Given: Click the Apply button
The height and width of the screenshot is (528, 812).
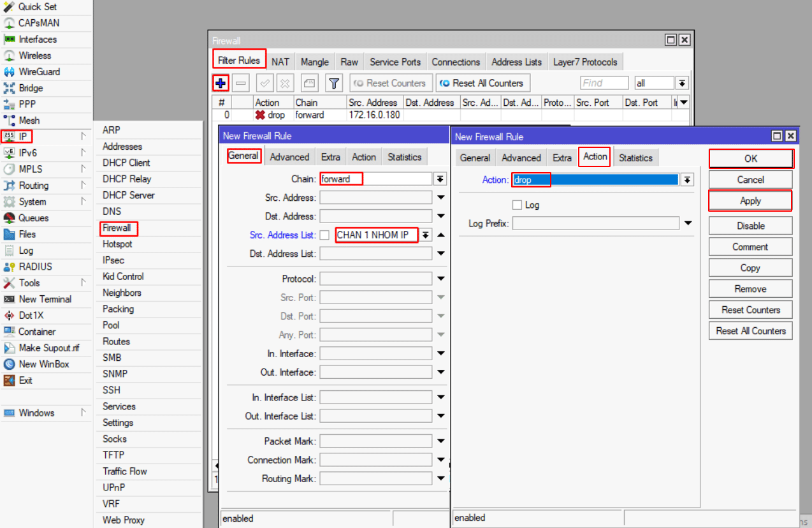Looking at the screenshot, I should pos(751,201).
